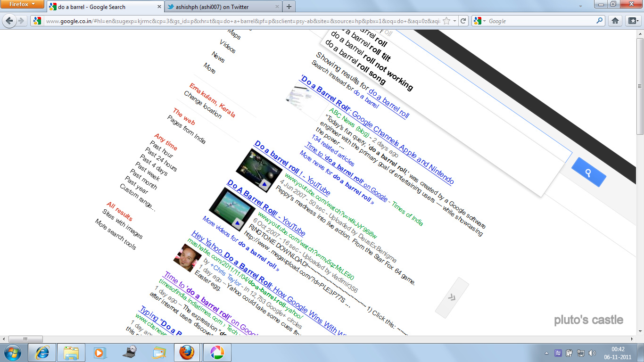The image size is (644, 362).
Task: Open the Windows Start menu
Action: (12, 353)
